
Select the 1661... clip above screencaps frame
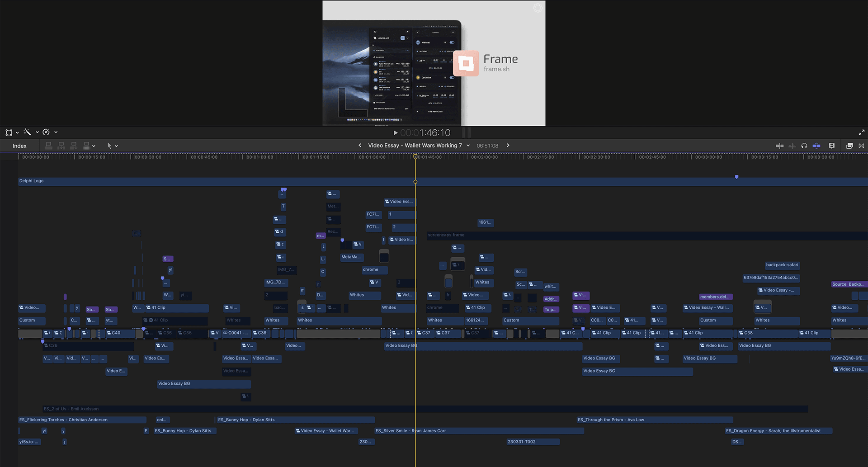(486, 222)
